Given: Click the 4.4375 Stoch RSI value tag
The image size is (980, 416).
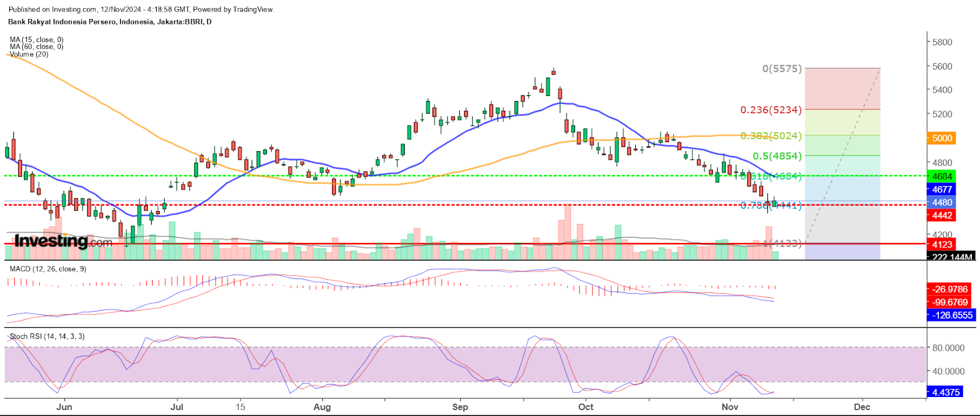Looking at the screenshot, I should [x=945, y=392].
